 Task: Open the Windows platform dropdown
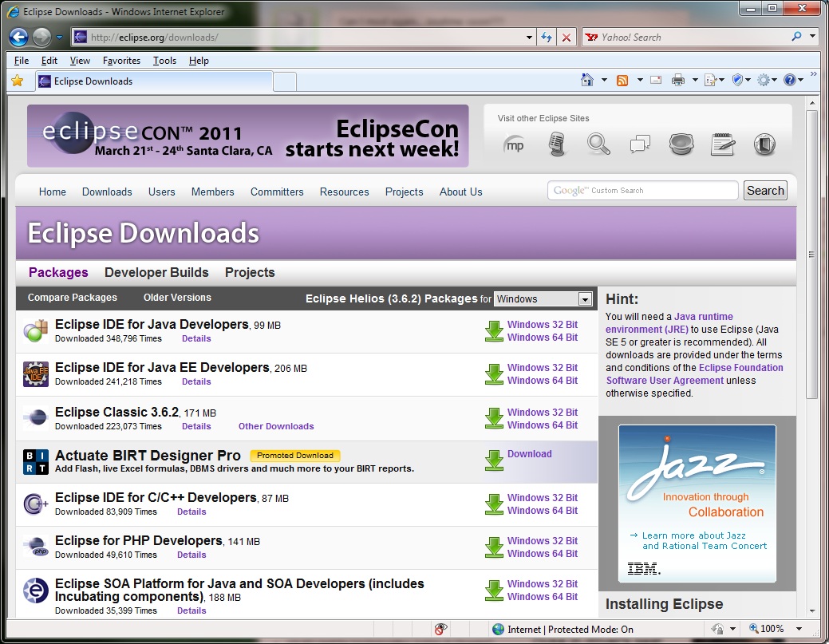click(543, 298)
